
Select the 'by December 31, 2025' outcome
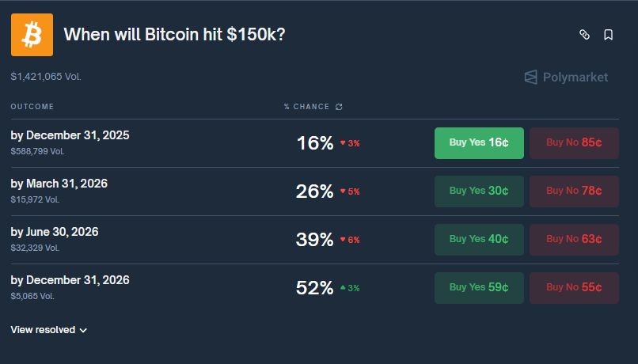(x=70, y=135)
